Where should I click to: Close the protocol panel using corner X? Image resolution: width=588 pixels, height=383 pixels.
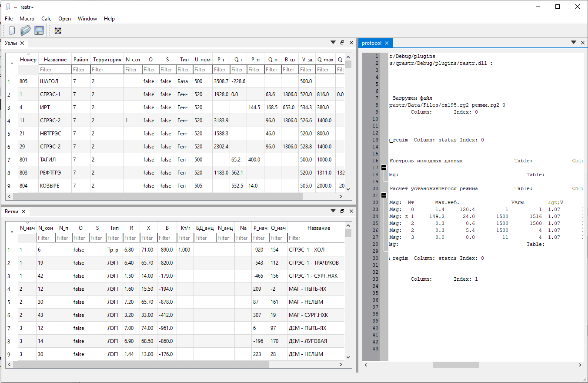(583, 43)
